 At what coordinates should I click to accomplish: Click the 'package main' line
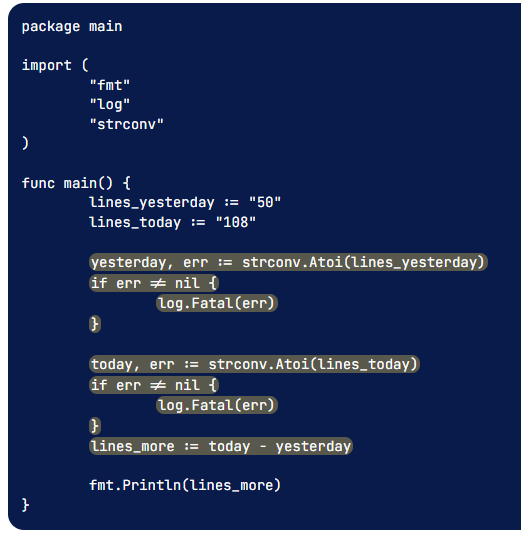click(72, 27)
